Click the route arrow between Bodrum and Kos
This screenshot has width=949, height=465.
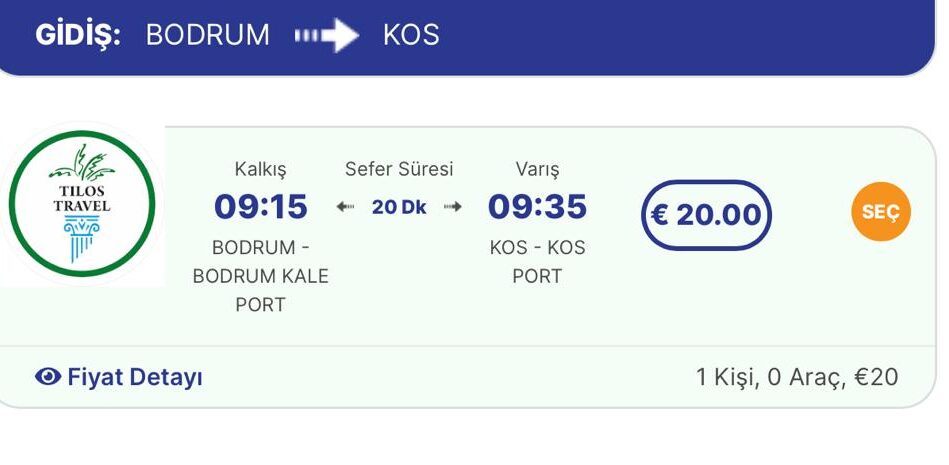pyautogui.click(x=327, y=36)
